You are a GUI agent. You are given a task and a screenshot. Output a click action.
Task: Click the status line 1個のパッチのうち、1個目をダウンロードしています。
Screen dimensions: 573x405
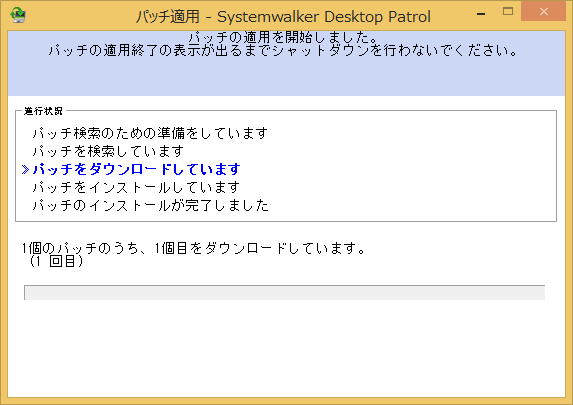pos(194,249)
